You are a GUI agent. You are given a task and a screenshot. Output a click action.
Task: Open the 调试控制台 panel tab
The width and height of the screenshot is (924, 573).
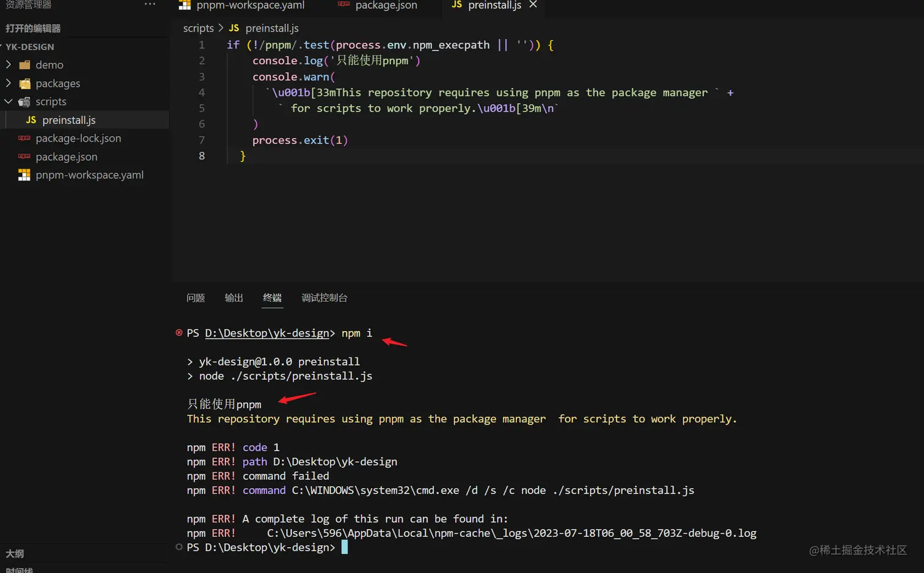click(324, 297)
